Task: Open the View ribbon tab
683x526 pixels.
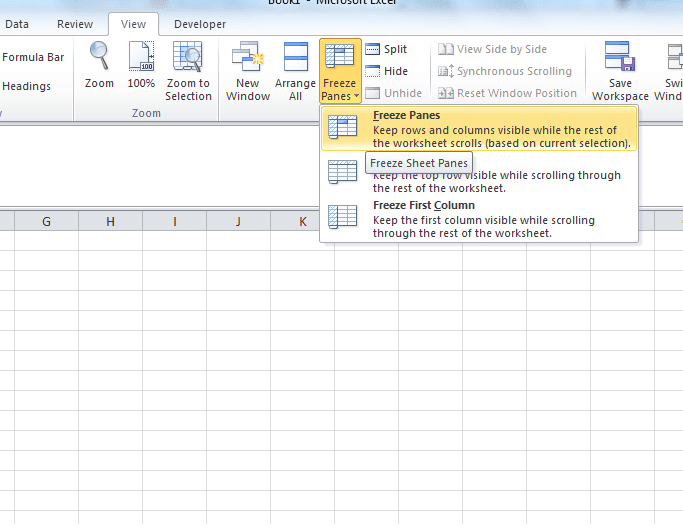Action: 133,24
